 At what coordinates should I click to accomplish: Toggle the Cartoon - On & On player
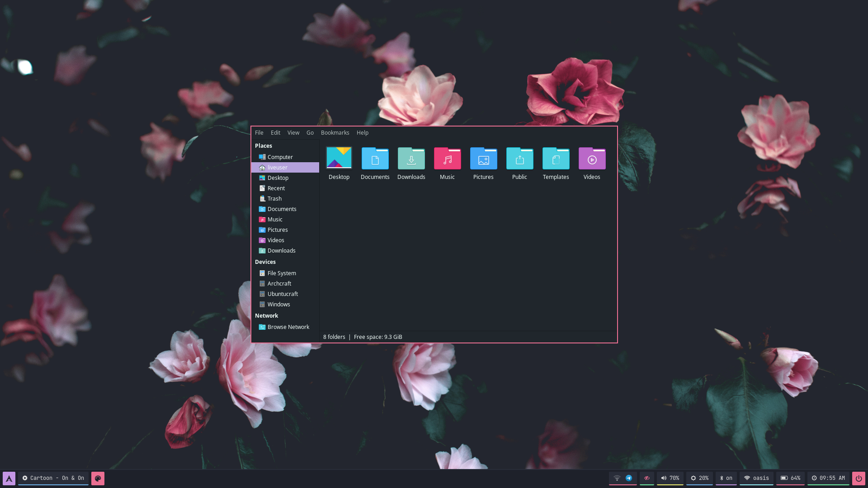(53, 478)
